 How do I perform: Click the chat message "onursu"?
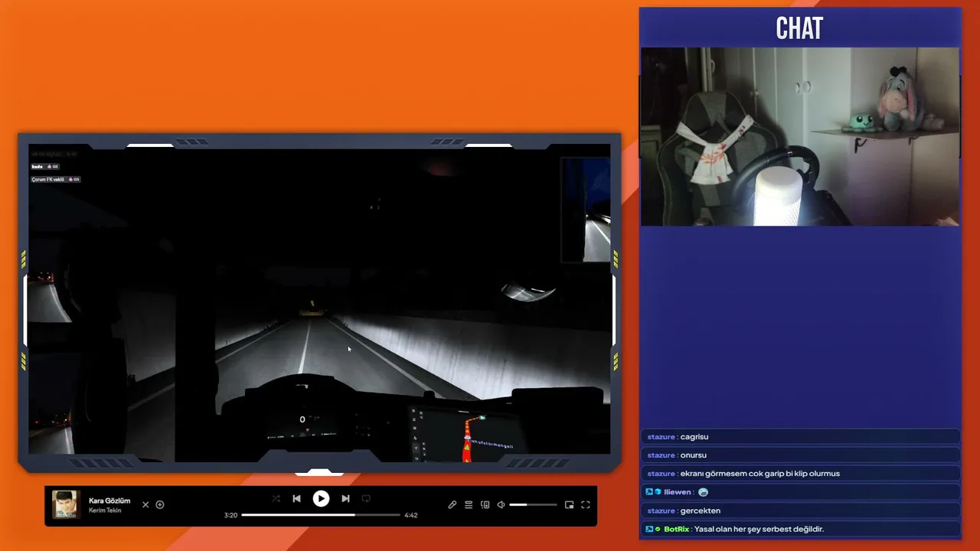(694, 455)
